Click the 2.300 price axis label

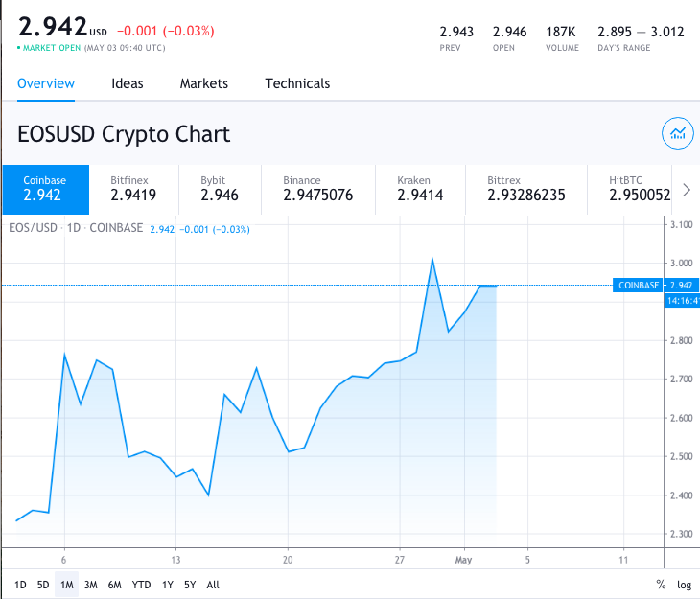681,534
